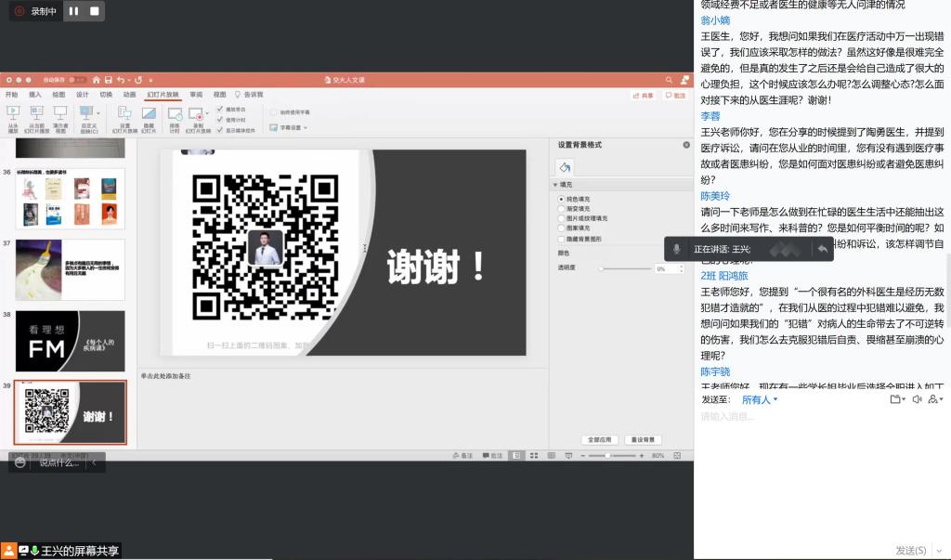
Task: Open the 所有人 recipient dropdown
Action: (760, 400)
